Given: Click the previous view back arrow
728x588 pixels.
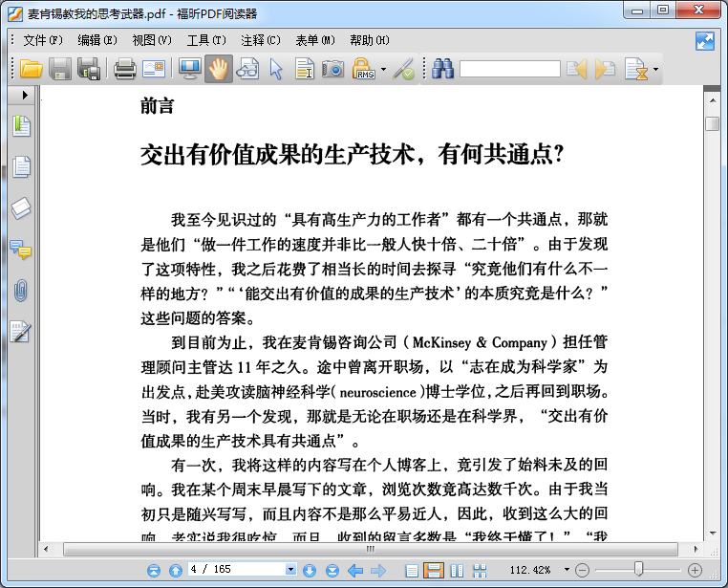Looking at the screenshot, I should pyautogui.click(x=355, y=571).
